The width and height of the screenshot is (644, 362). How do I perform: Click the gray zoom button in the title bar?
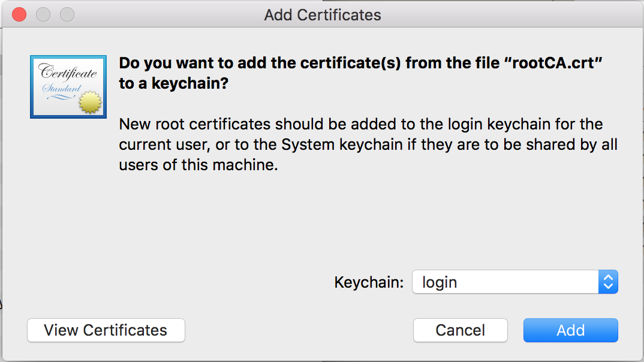67,14
